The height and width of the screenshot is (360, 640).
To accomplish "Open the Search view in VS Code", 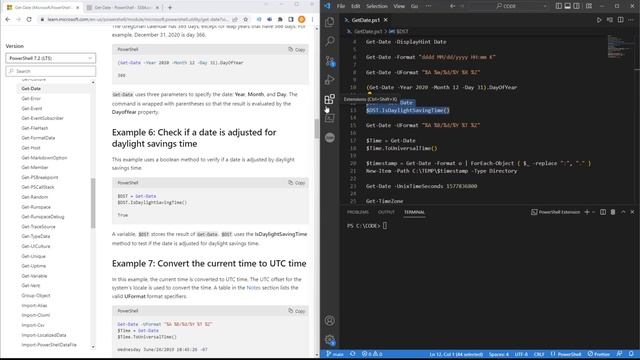I will coord(330,41).
